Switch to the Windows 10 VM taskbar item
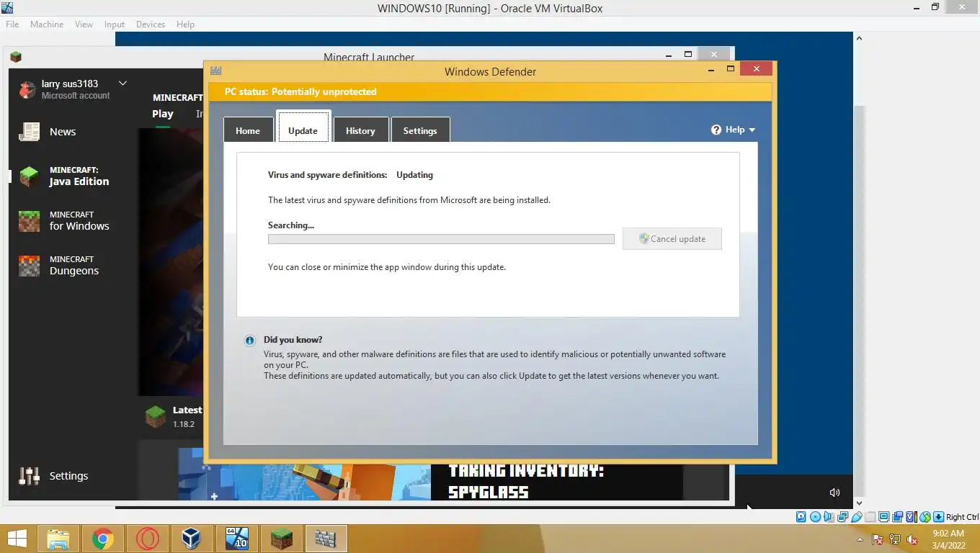The image size is (980, 553). pyautogui.click(x=236, y=539)
